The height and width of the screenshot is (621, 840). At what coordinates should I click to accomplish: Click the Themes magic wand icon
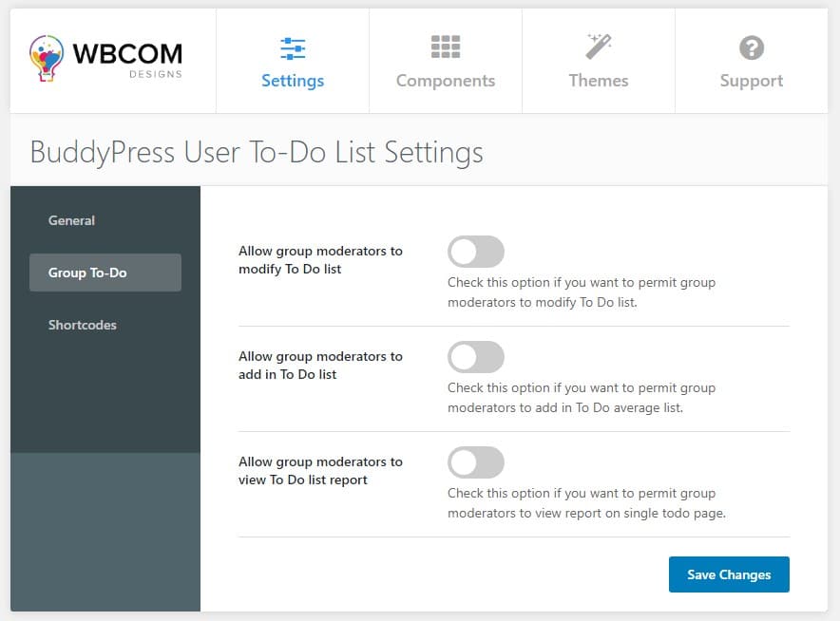click(x=598, y=47)
